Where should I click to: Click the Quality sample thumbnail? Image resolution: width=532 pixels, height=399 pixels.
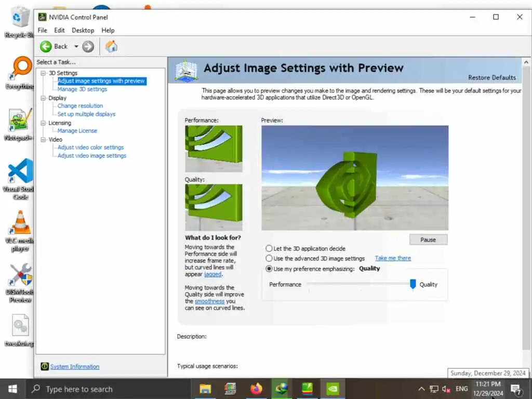point(214,207)
